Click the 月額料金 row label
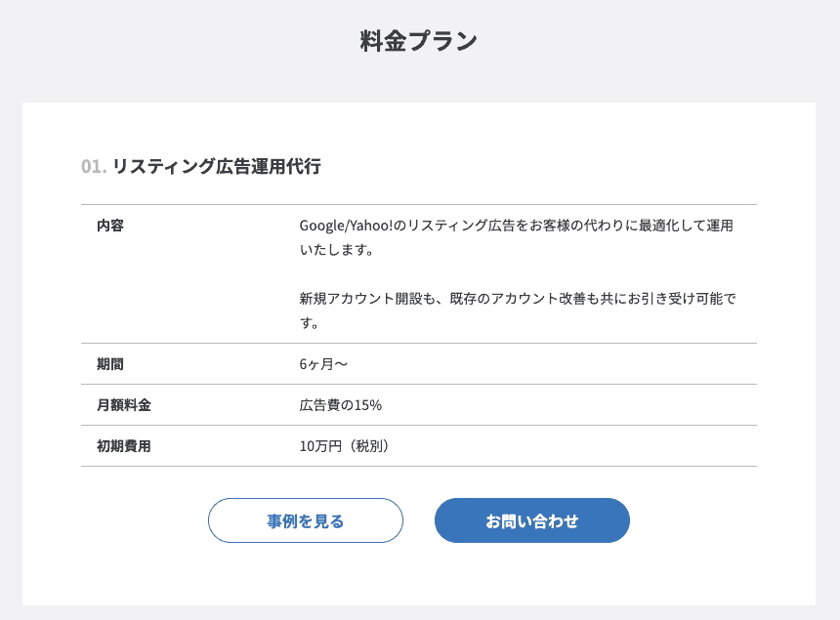Image resolution: width=840 pixels, height=620 pixels. click(124, 405)
